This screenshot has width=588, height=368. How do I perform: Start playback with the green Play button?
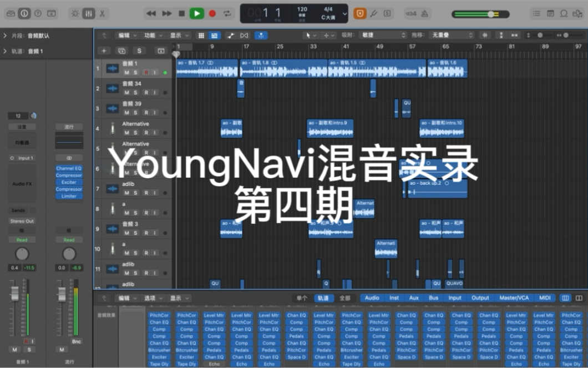click(197, 13)
